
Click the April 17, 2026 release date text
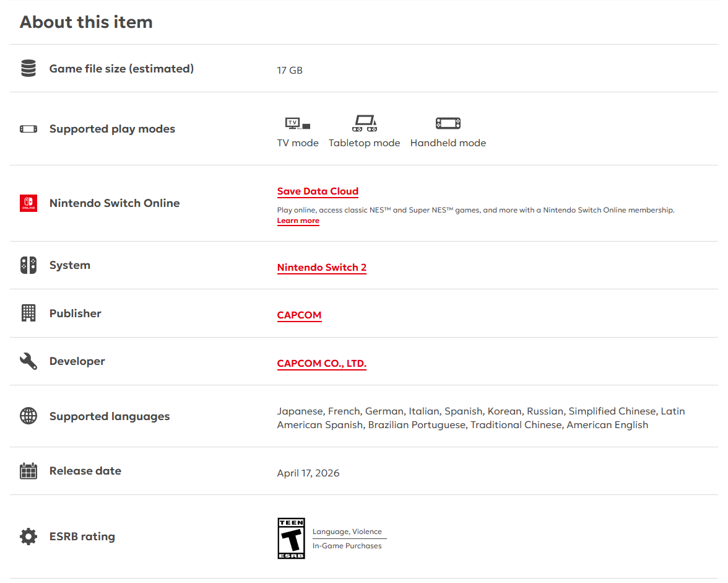[308, 473]
